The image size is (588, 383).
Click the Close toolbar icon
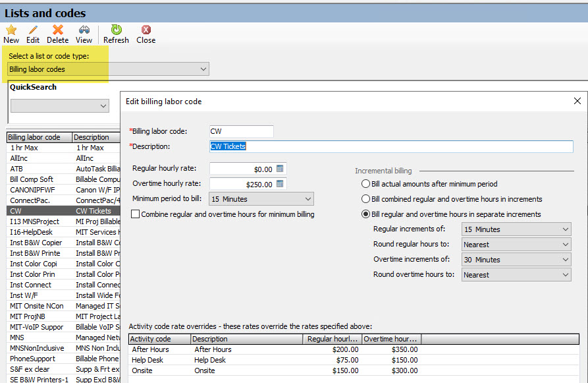[x=146, y=30]
